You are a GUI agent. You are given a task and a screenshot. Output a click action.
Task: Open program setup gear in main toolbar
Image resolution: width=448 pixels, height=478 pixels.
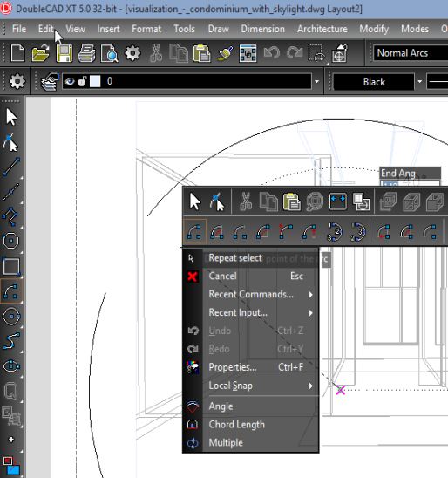pyautogui.click(x=132, y=53)
